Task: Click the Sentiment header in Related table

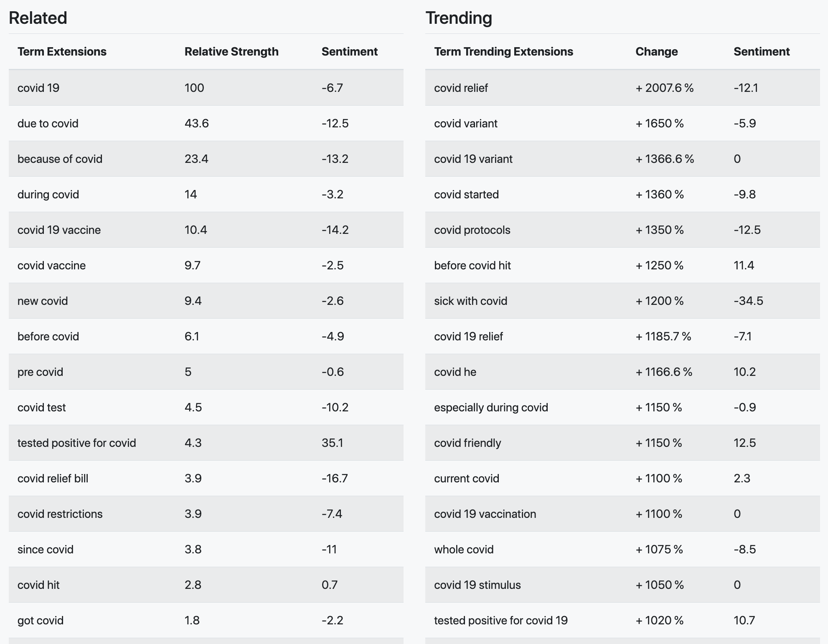Action: [349, 51]
